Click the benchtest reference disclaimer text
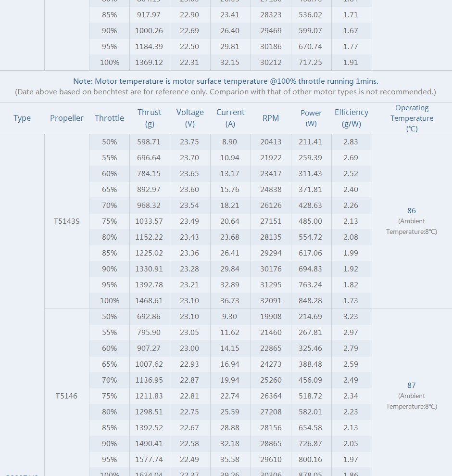The width and height of the screenshot is (452, 476). (x=226, y=92)
